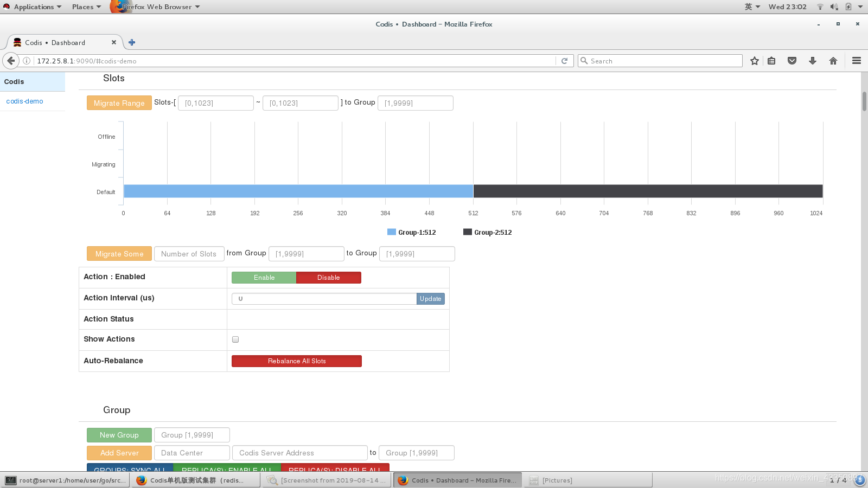Select the Codis • Dashboard browser tab
This screenshot has height=488, width=868.
[x=64, y=42]
